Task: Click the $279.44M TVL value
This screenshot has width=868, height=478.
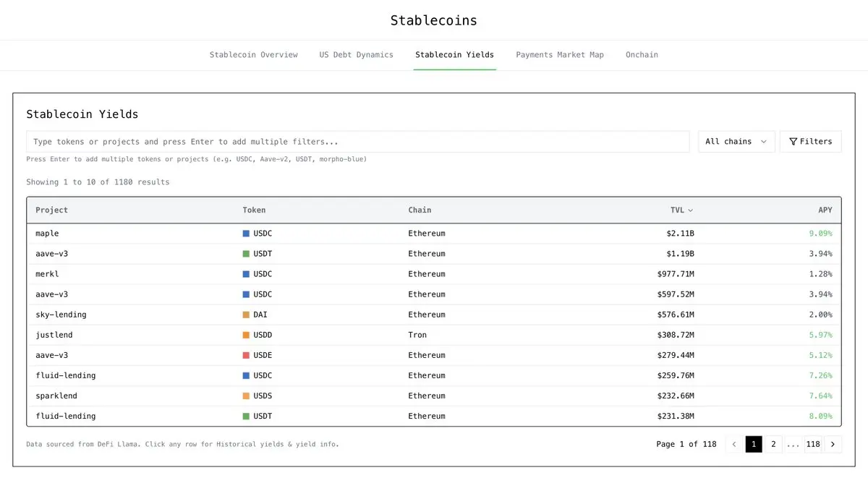Action: [x=676, y=355]
